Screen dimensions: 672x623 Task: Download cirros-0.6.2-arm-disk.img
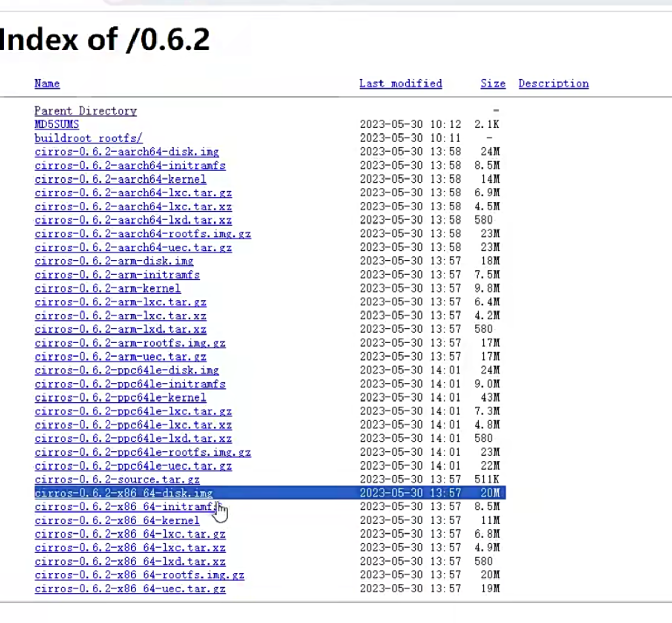[114, 261]
